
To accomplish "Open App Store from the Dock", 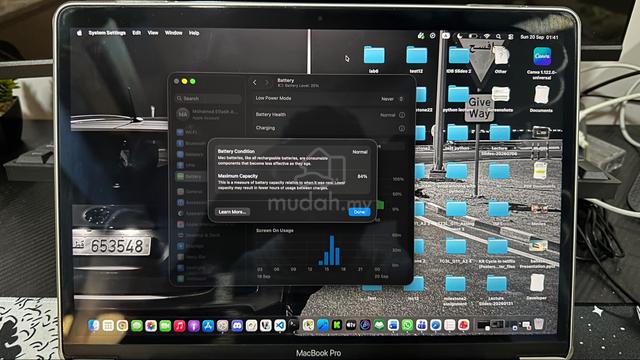I will pyautogui.click(x=208, y=326).
